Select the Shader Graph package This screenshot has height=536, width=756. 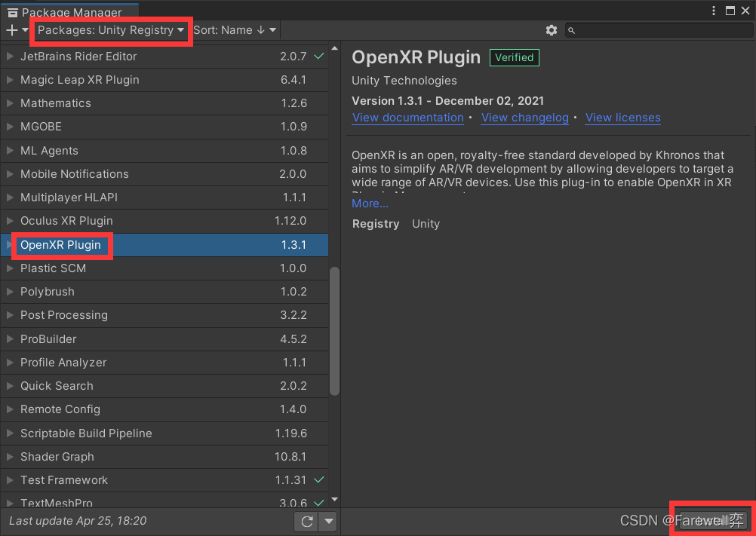point(164,457)
